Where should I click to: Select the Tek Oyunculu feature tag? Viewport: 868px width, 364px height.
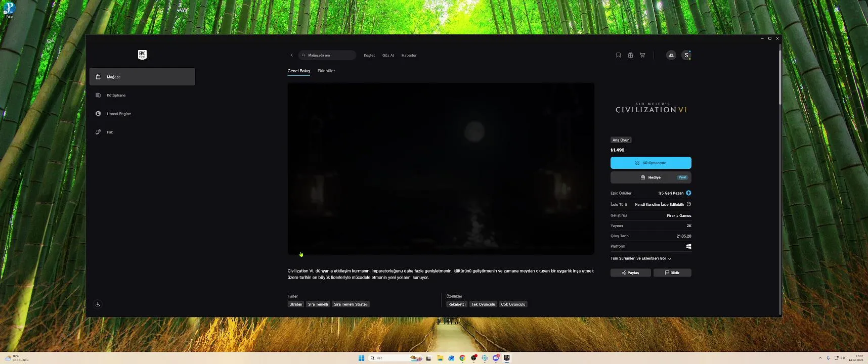(x=483, y=304)
